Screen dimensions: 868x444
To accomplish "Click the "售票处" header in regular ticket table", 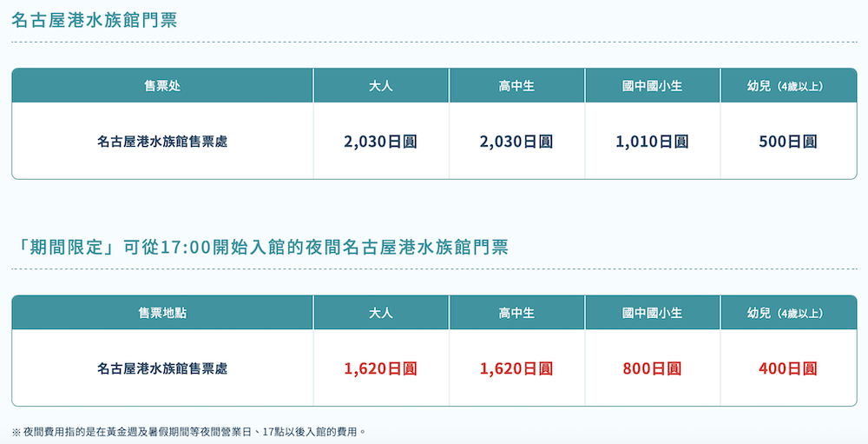I will click(x=162, y=86).
